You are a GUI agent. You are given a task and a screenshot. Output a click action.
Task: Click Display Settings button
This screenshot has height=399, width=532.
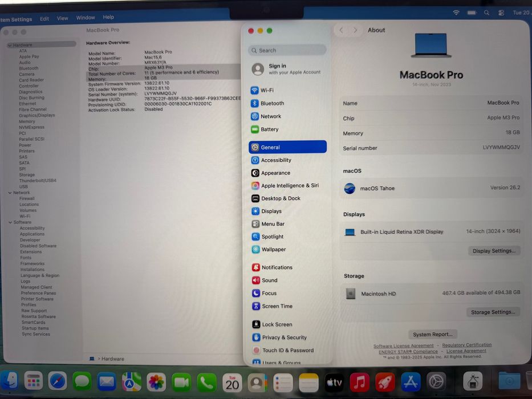[x=494, y=251]
